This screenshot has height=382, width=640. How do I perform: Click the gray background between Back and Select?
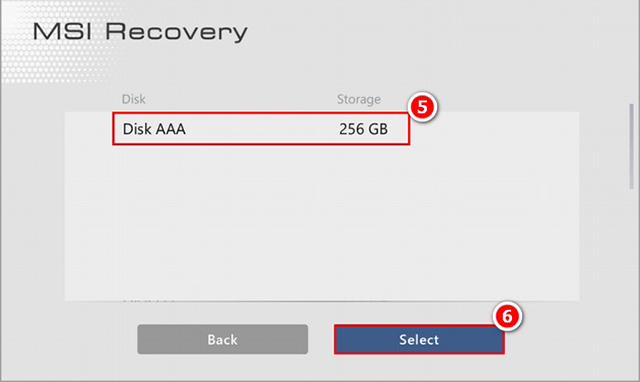[x=321, y=339]
